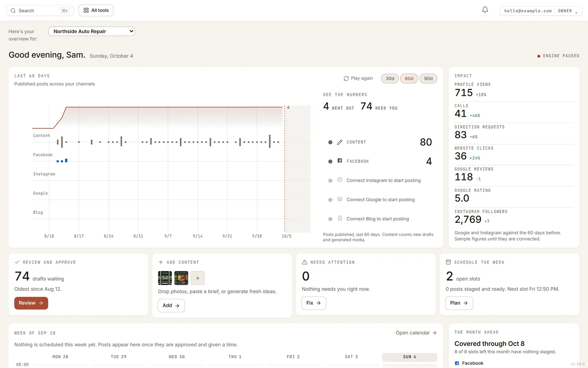
Task: Click the Engine Paused status indicator
Action: pos(558,56)
